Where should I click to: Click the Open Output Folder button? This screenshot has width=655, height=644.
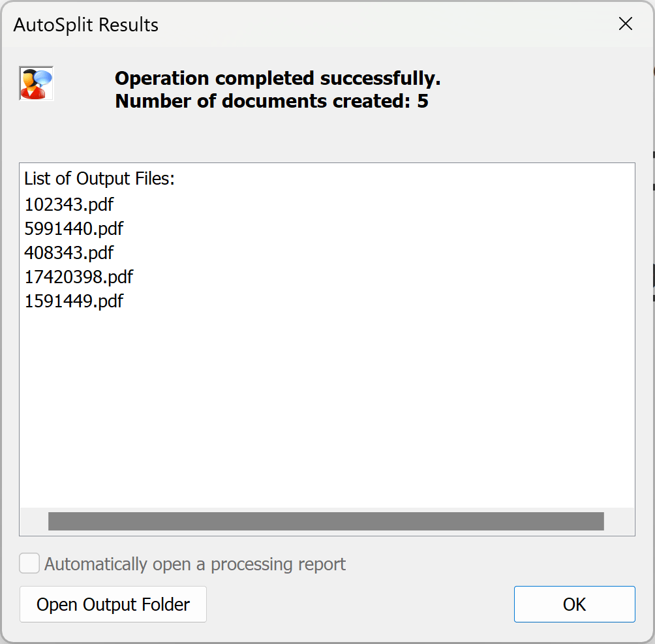tap(112, 604)
